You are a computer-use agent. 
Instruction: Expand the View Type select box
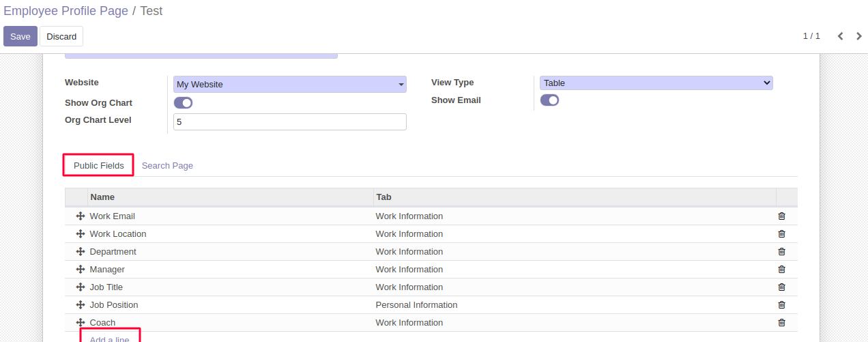pyautogui.click(x=656, y=83)
